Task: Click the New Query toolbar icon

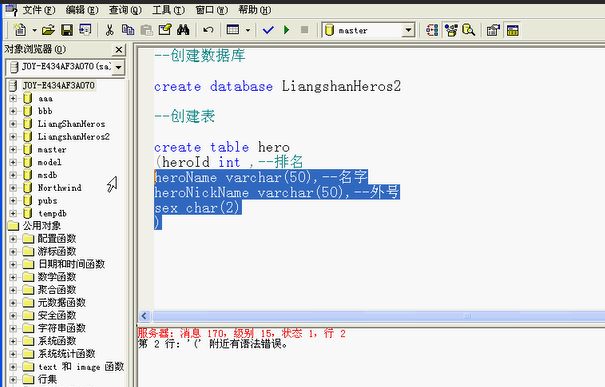Action: point(20,30)
